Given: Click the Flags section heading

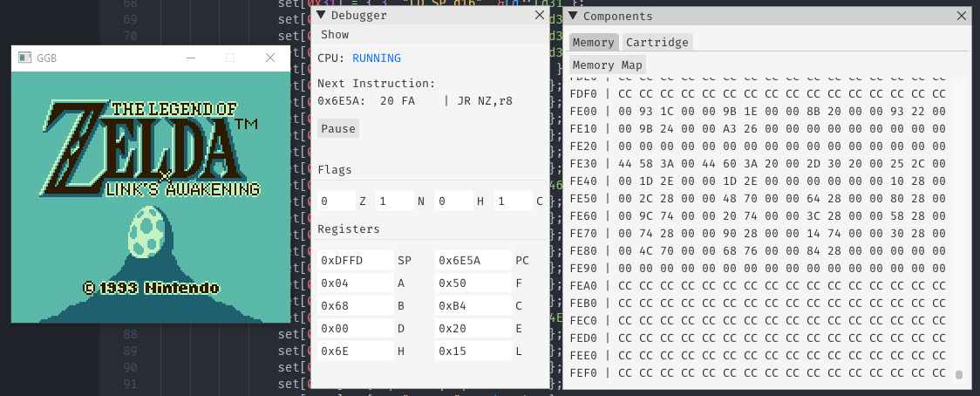Looking at the screenshot, I should click(x=335, y=169).
